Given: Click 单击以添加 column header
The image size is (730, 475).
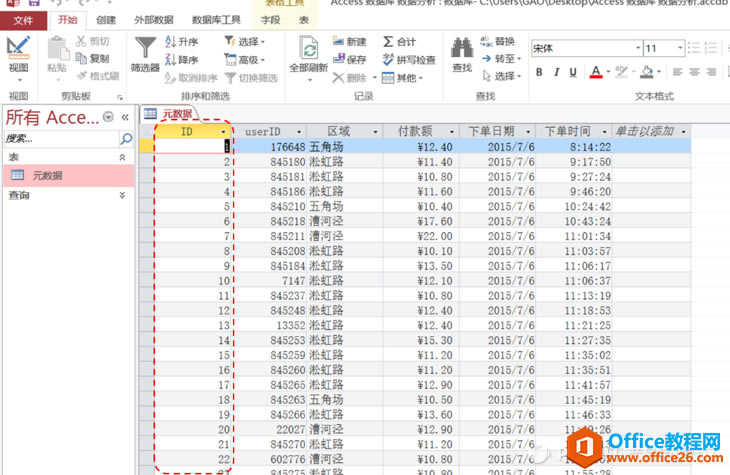Looking at the screenshot, I should pyautogui.click(x=650, y=132).
